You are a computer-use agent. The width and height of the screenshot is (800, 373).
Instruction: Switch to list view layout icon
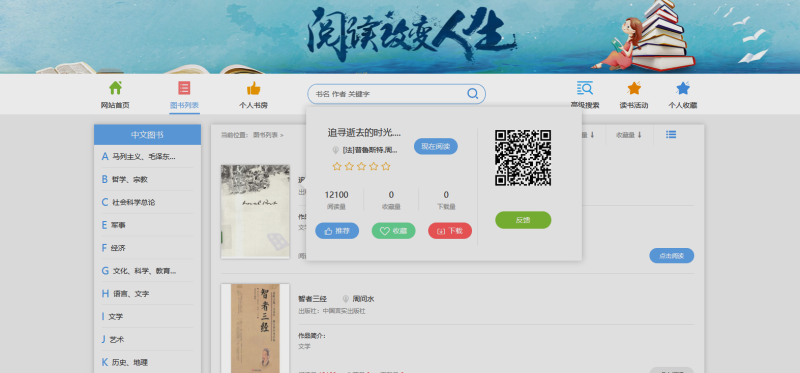(671, 135)
